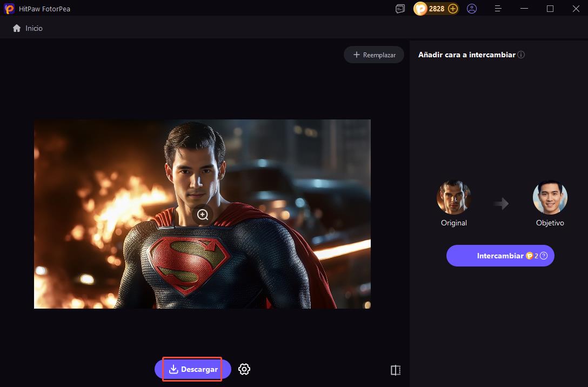Image resolution: width=588 pixels, height=387 pixels.
Task: Open the user account profile icon
Action: (x=472, y=9)
